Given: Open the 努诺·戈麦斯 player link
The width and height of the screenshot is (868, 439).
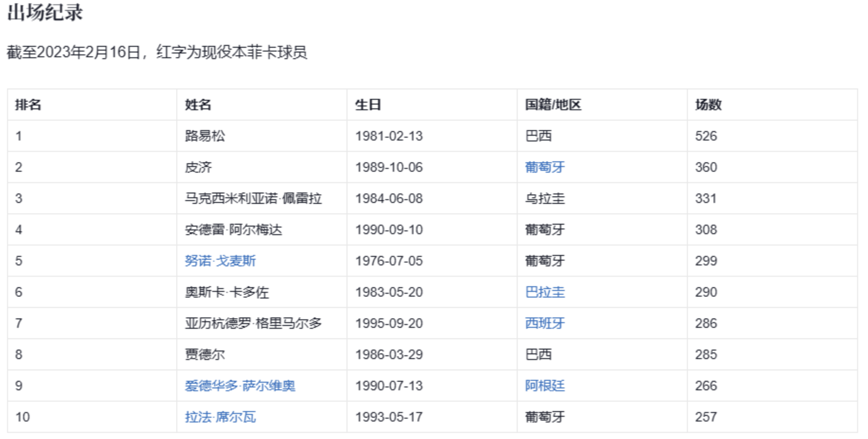Looking at the screenshot, I should coord(220,261).
